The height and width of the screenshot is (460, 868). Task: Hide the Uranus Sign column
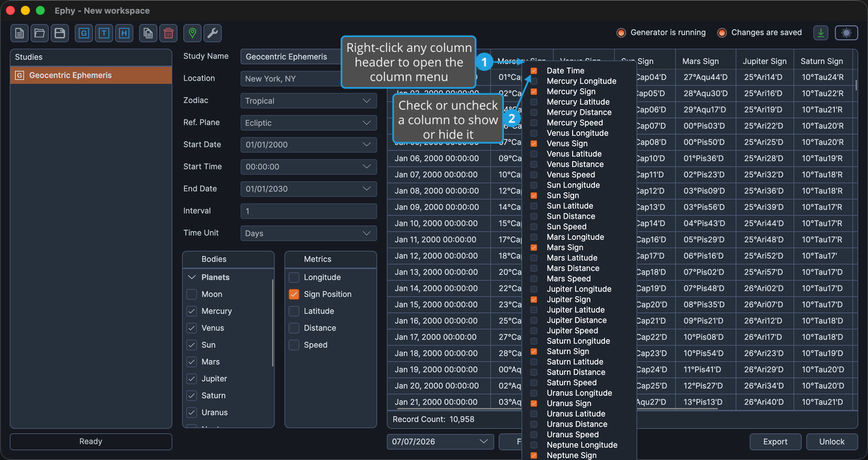pos(534,403)
